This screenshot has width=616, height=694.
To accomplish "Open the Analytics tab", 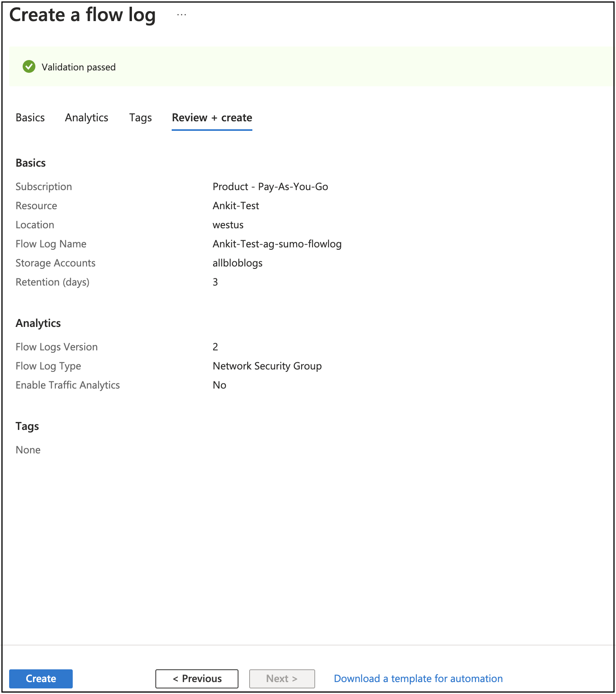I will tap(87, 118).
